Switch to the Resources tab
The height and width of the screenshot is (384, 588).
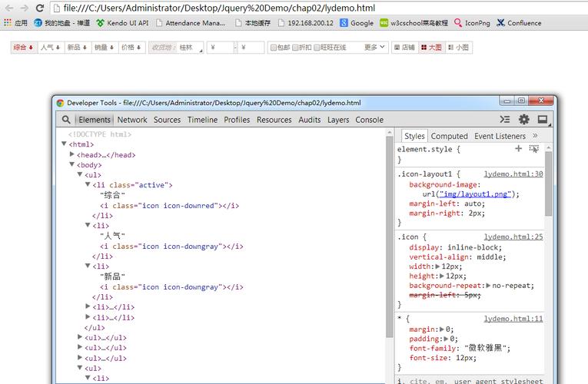tap(274, 120)
